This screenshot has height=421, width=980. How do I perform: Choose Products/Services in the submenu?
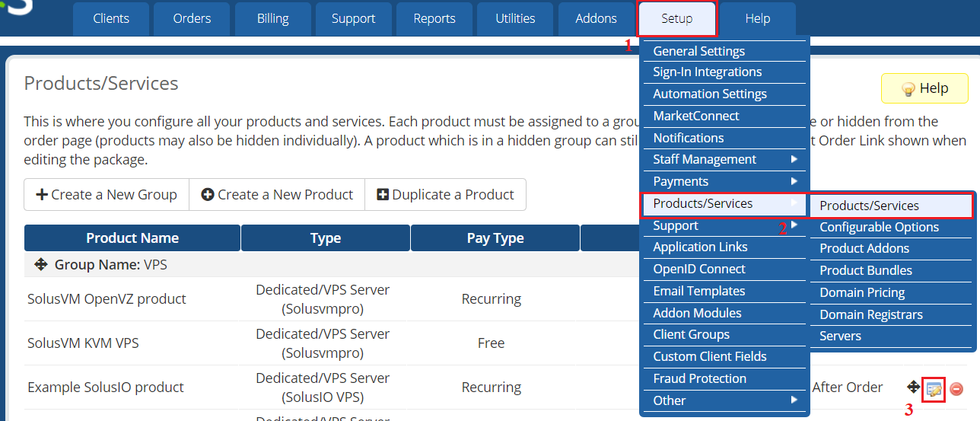coord(891,206)
